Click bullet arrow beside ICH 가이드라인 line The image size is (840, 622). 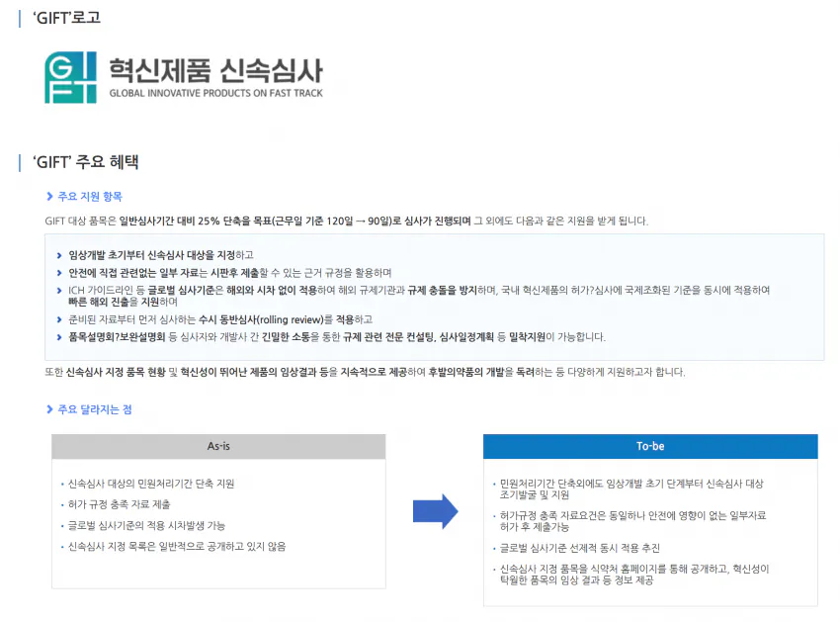point(59,291)
